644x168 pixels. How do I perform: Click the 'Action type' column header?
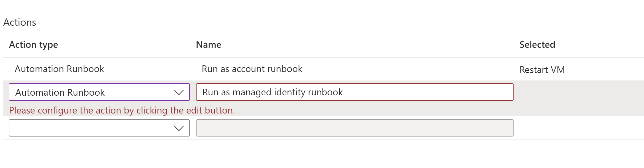[x=34, y=45]
